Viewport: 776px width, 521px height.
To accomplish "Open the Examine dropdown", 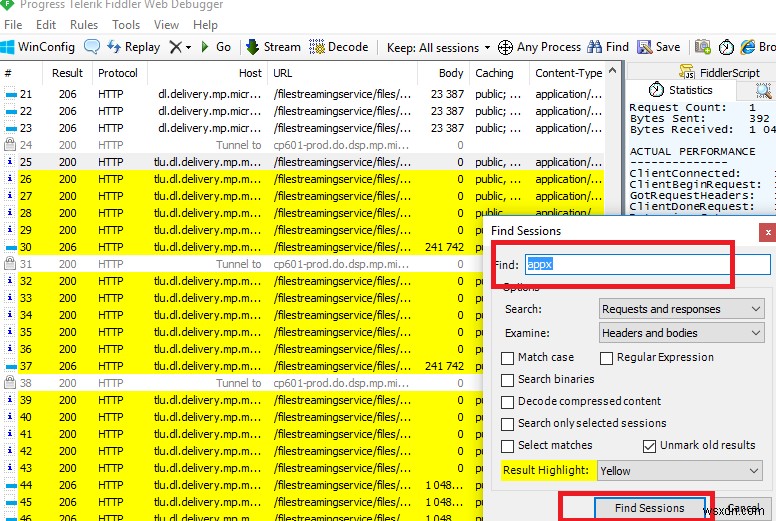I will (681, 333).
